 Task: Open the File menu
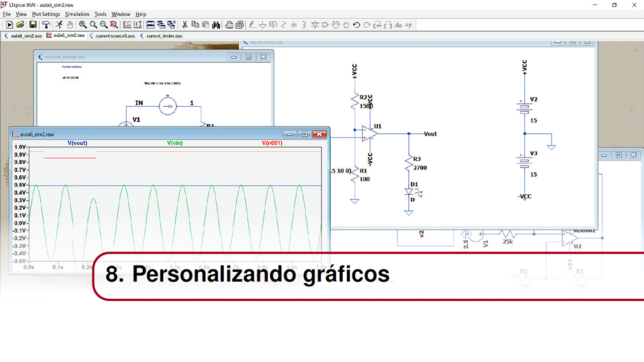[x=6, y=14]
